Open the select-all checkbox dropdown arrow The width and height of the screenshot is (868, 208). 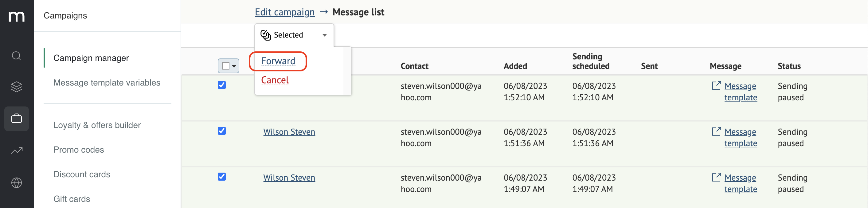[234, 66]
